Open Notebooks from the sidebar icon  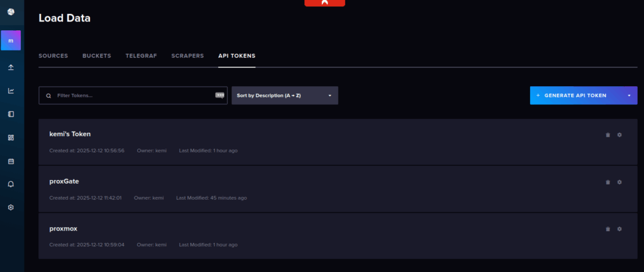pos(11,114)
